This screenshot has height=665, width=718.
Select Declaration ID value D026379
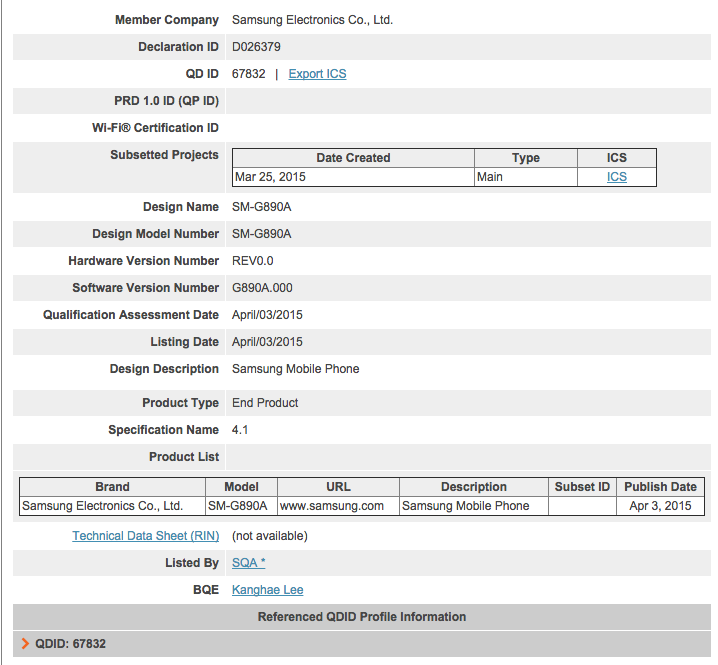point(256,47)
